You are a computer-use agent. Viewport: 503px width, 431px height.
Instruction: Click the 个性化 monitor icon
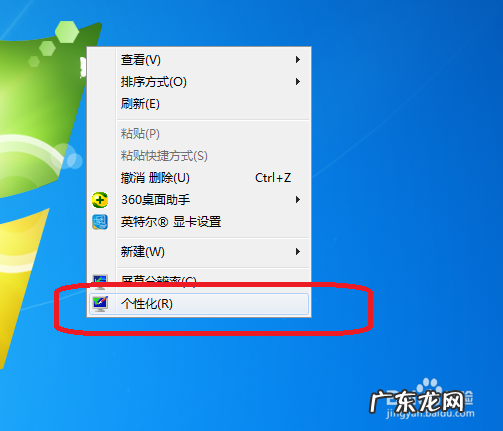pyautogui.click(x=100, y=304)
